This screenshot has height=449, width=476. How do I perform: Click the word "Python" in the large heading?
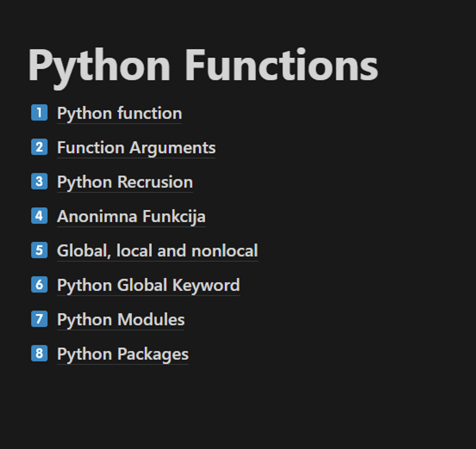pyautogui.click(x=99, y=65)
